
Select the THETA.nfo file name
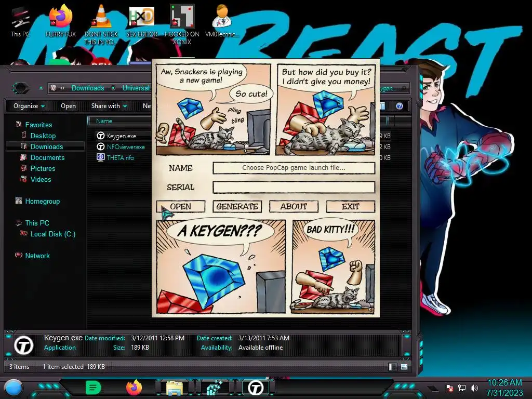[x=120, y=157]
